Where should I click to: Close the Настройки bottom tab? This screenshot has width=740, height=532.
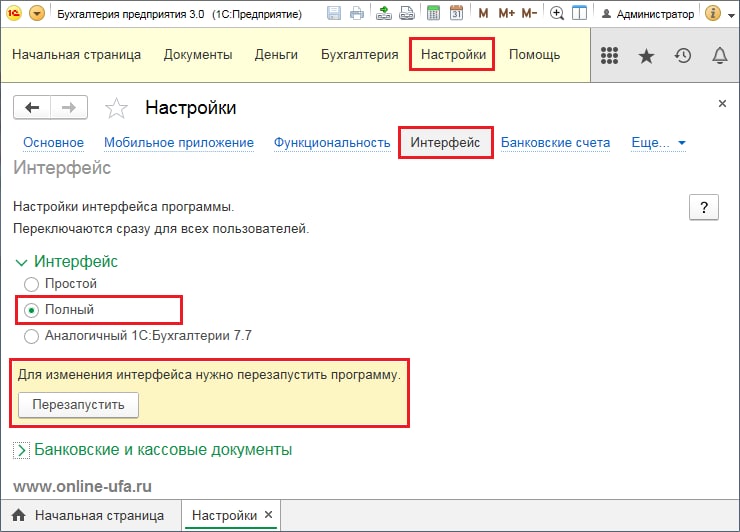pos(268,515)
